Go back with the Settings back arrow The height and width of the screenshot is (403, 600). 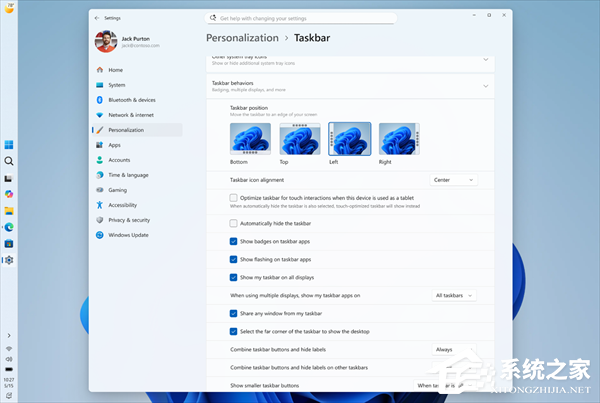pyautogui.click(x=97, y=18)
